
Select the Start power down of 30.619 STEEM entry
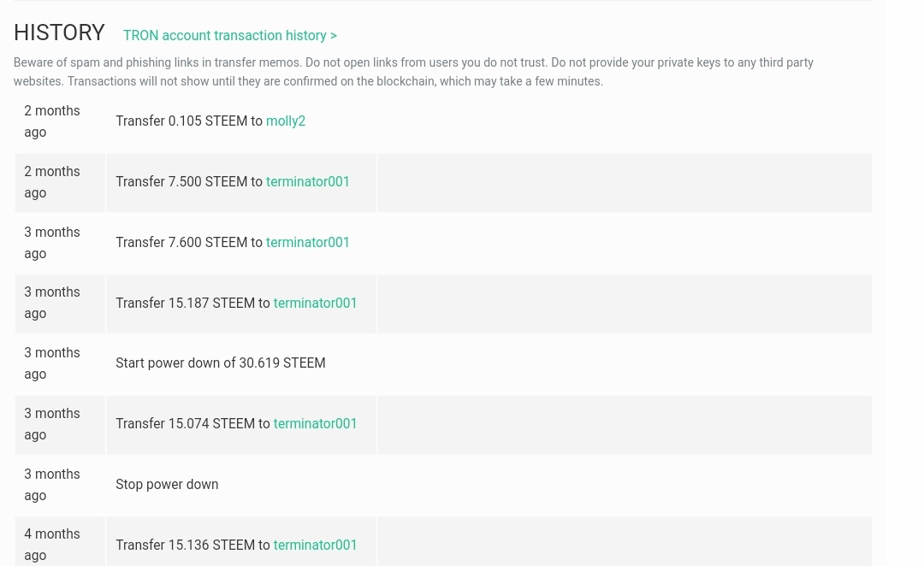coord(220,363)
